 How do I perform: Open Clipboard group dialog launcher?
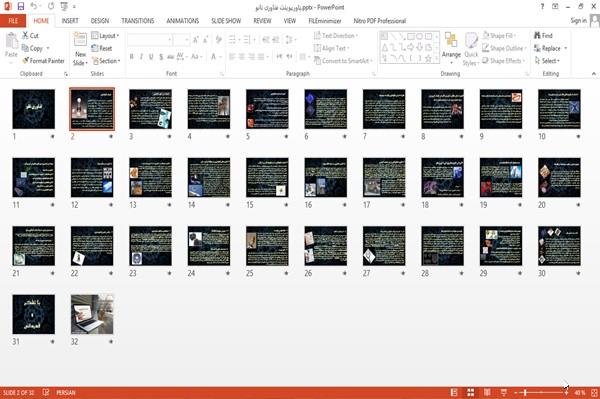pyautogui.click(x=66, y=74)
